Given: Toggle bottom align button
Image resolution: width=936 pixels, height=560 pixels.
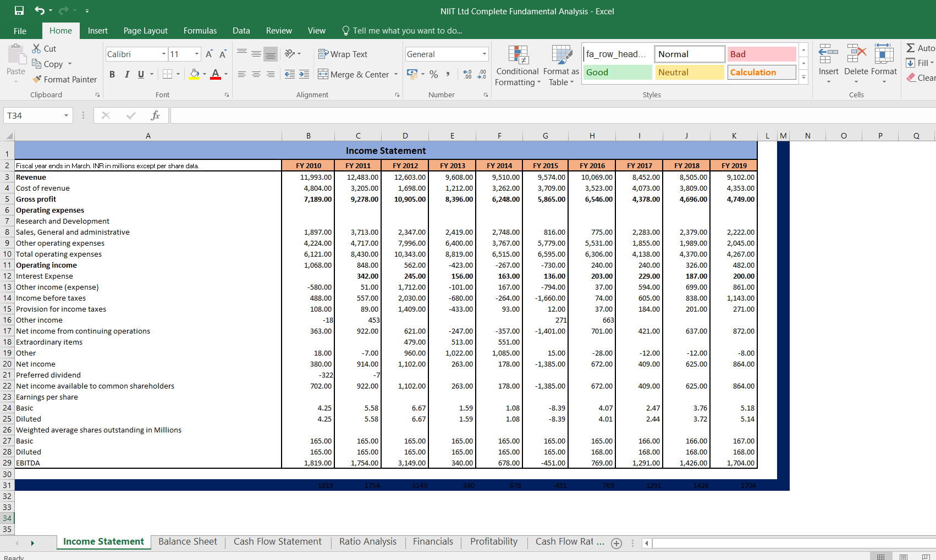Looking at the screenshot, I should (271, 53).
